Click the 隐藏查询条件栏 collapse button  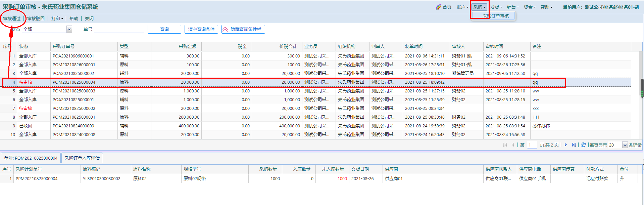tap(243, 30)
